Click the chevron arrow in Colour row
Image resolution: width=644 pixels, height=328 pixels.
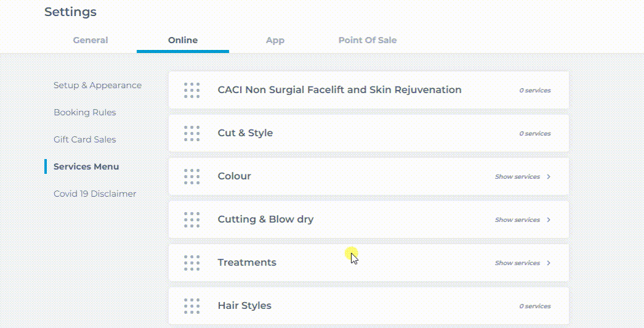549,176
